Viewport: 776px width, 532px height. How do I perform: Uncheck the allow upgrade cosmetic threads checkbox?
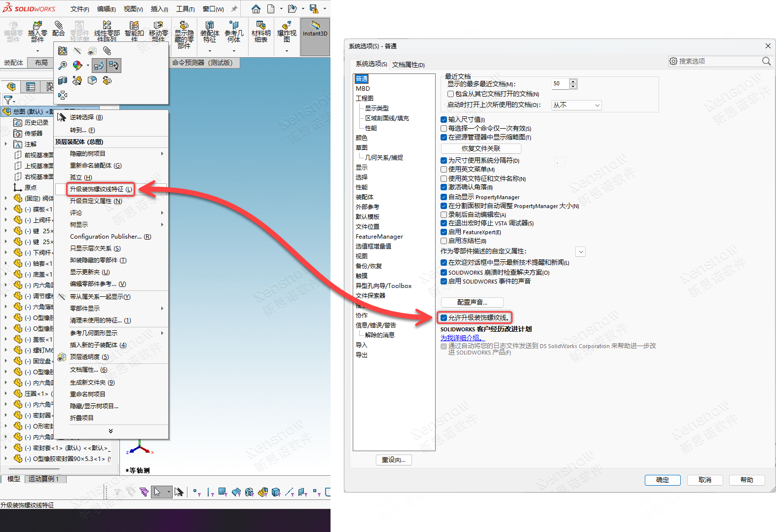click(x=444, y=318)
